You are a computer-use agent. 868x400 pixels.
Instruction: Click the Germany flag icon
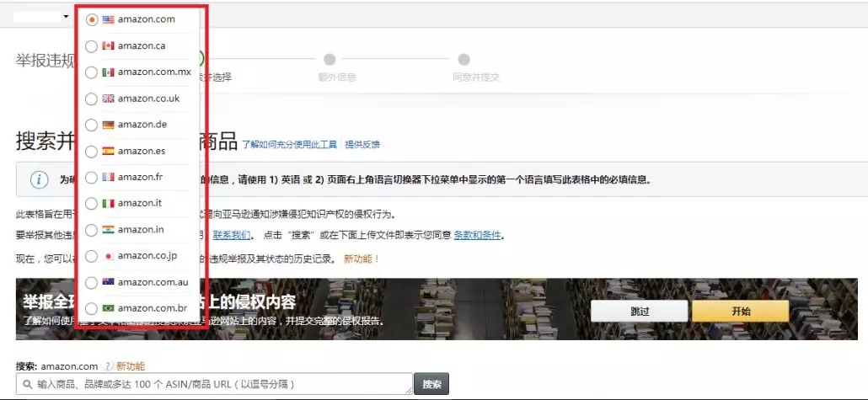pos(109,125)
